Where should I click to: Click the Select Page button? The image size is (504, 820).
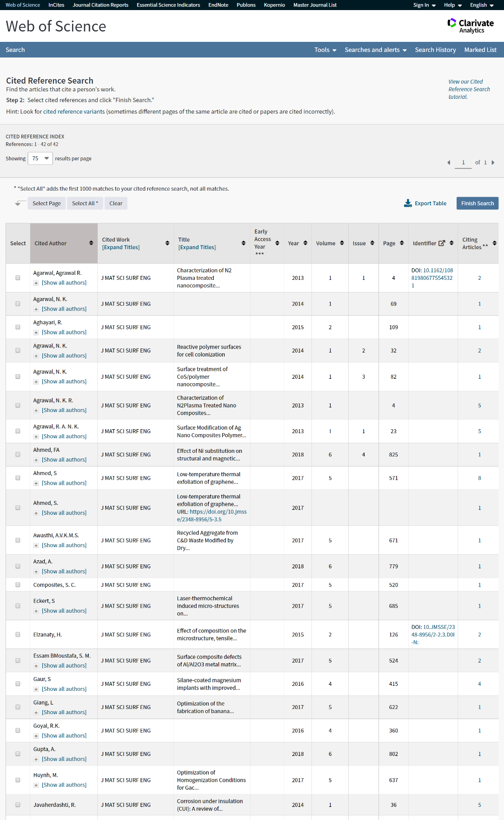click(x=46, y=203)
